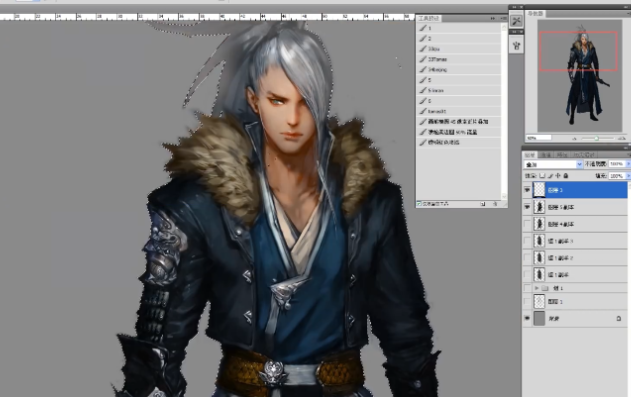
Task: Click lock image pixels brush icon
Action: coord(550,176)
